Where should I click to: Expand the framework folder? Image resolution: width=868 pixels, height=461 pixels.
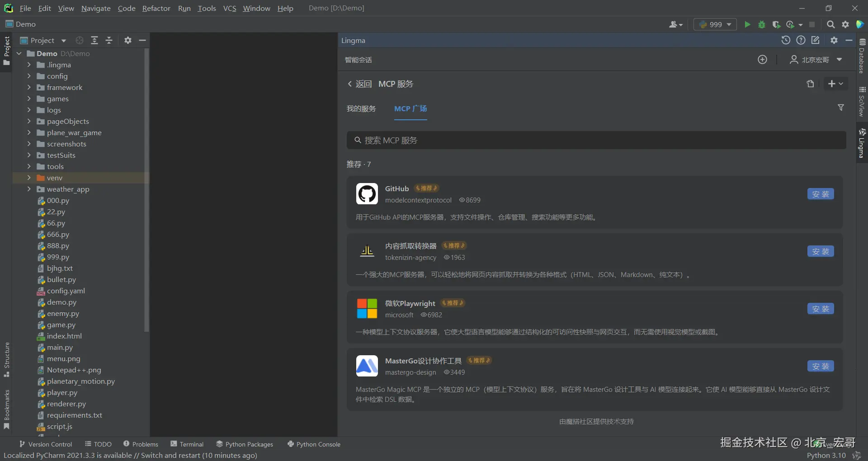coord(29,87)
